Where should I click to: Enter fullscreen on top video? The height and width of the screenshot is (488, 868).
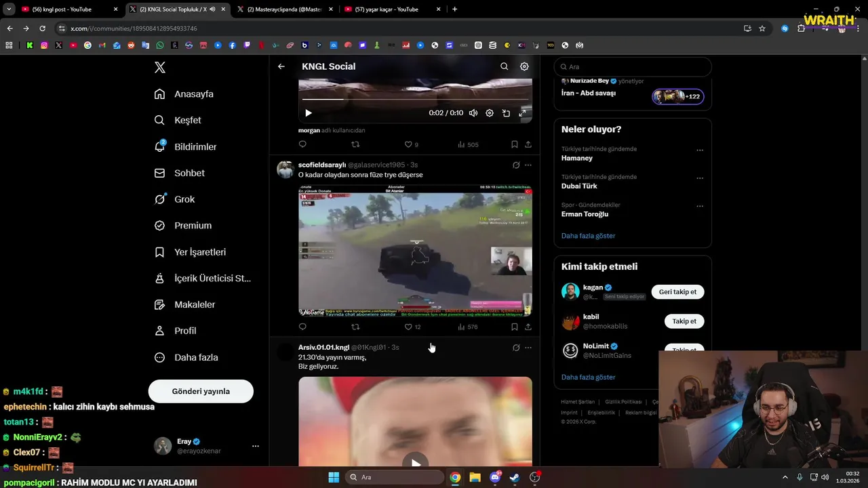coord(522,113)
